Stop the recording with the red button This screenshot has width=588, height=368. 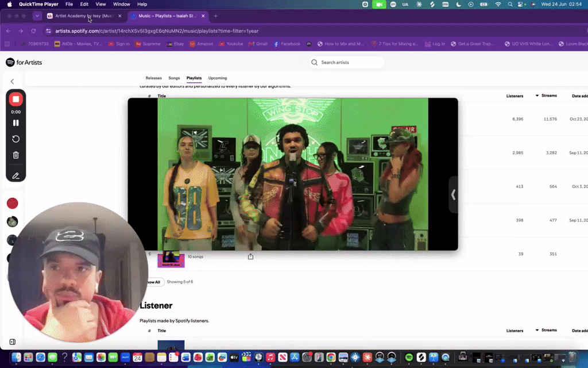pos(16,99)
